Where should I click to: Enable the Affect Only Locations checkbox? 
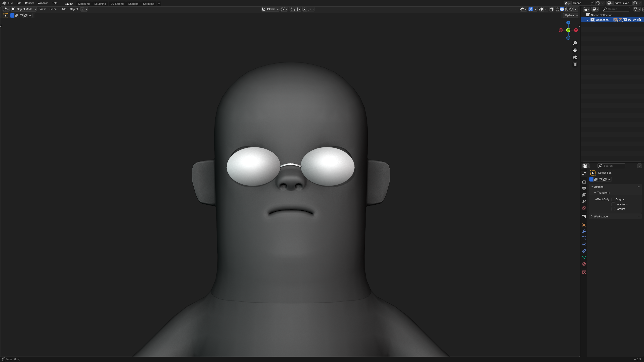coord(613,204)
